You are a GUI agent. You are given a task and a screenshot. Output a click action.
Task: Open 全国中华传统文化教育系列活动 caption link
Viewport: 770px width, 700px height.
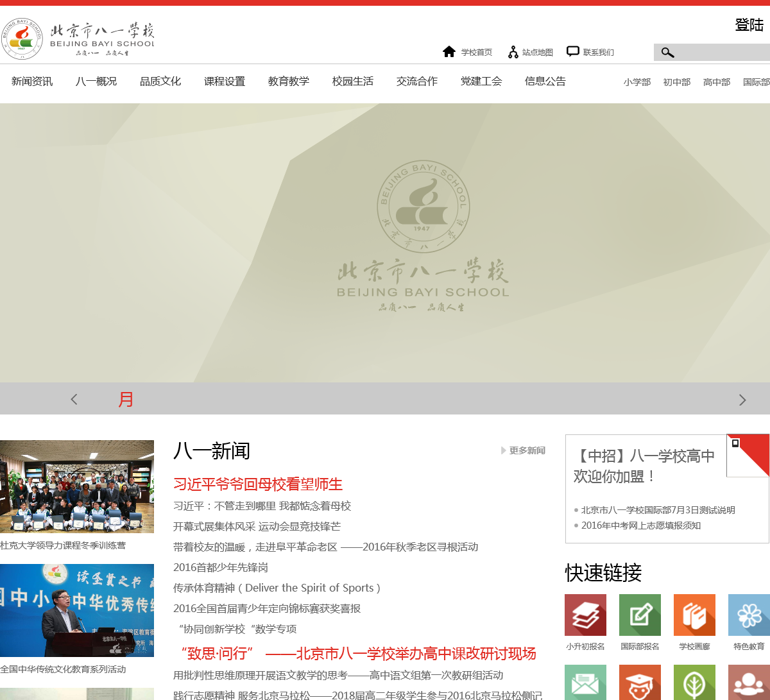(x=63, y=669)
